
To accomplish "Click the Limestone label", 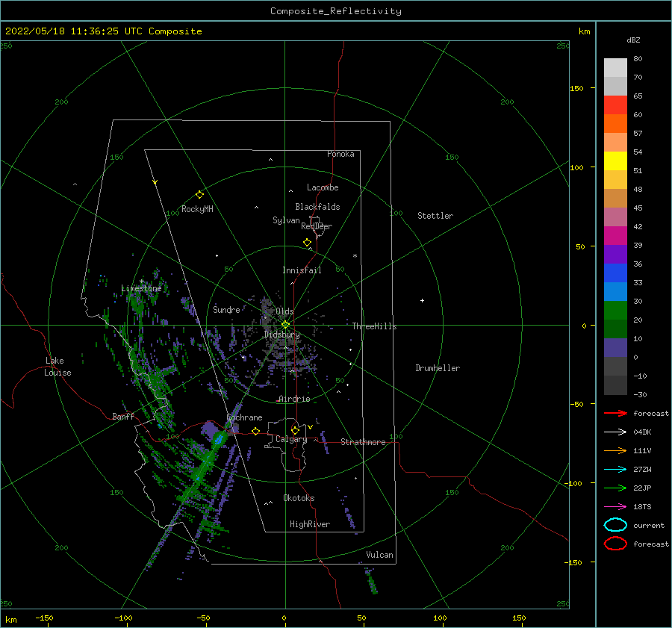I will point(141,288).
